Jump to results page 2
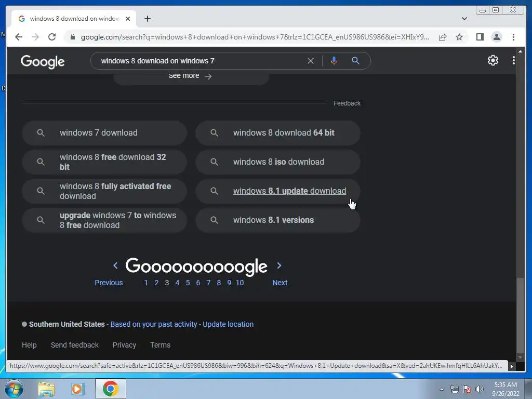 (x=156, y=283)
